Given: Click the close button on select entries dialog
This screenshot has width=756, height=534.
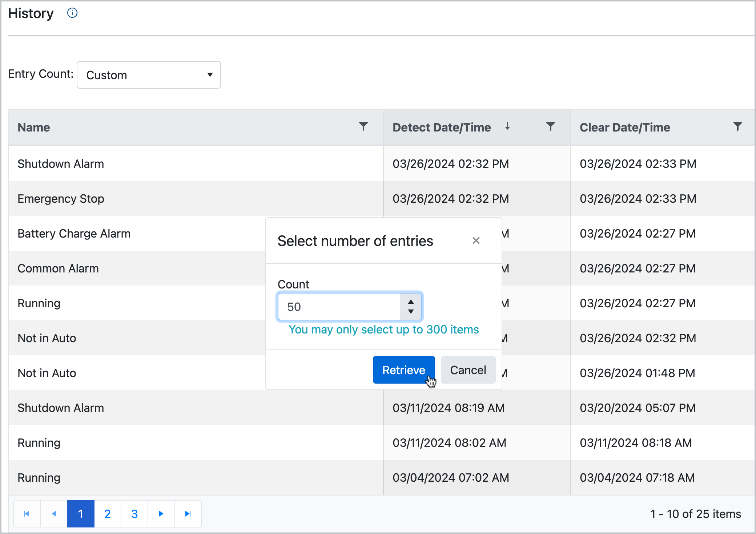Looking at the screenshot, I should click(x=476, y=240).
